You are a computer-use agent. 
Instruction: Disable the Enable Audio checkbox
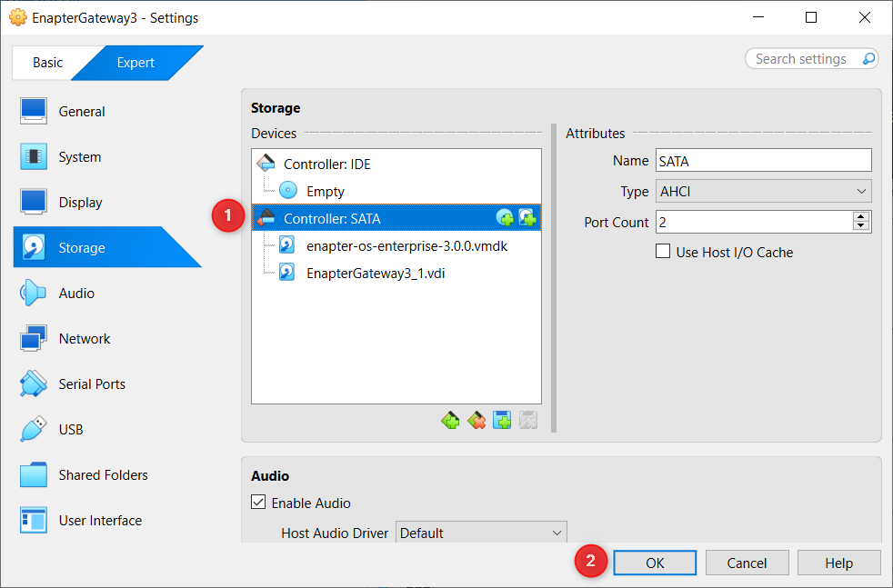[258, 503]
